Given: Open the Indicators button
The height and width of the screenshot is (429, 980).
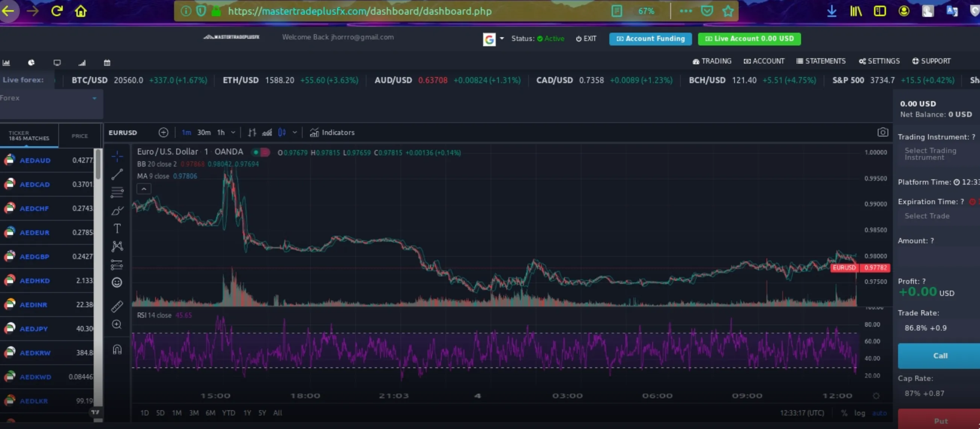Looking at the screenshot, I should pyautogui.click(x=332, y=132).
